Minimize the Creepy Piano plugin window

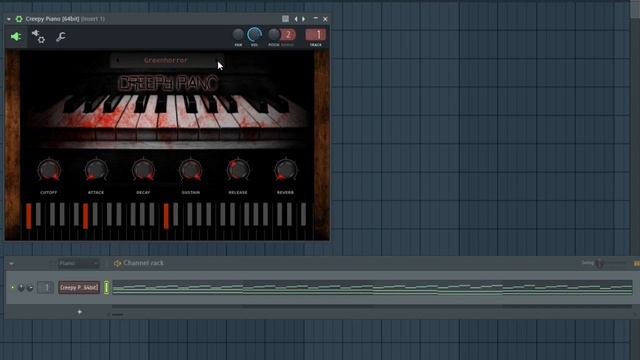316,19
